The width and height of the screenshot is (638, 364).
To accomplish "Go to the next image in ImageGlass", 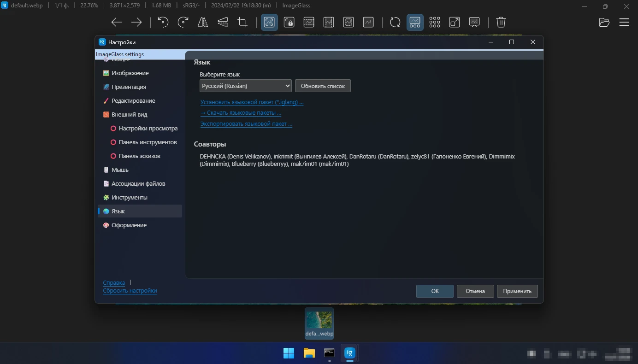I will coord(136,22).
